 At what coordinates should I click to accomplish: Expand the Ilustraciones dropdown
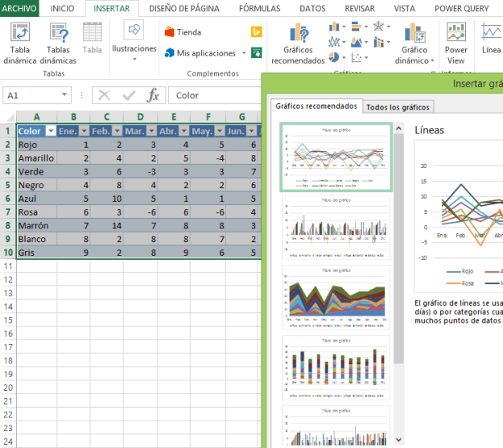[x=134, y=48]
